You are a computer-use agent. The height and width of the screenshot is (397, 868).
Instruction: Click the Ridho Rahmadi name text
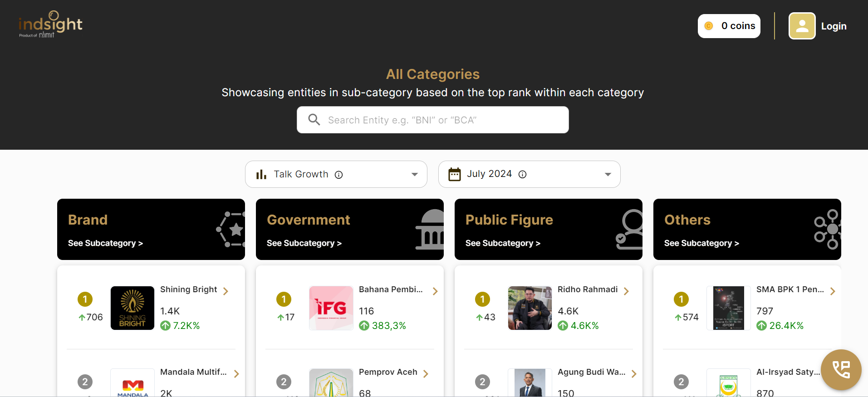[x=588, y=289]
